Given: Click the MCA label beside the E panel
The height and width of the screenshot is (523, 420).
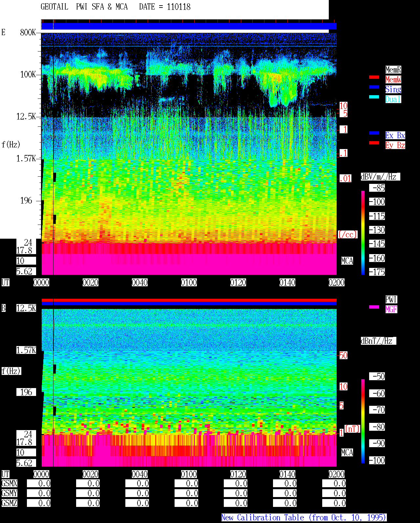Looking at the screenshot, I should (347, 261).
